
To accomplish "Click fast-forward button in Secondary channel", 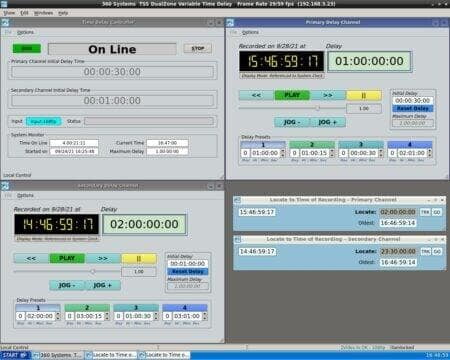I will click(103, 258).
